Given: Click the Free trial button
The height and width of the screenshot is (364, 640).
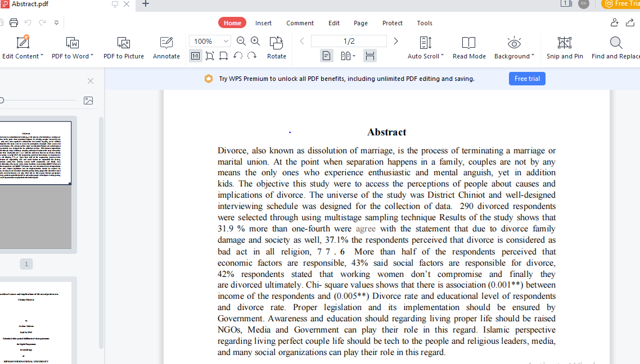Looking at the screenshot, I should 526,79.
